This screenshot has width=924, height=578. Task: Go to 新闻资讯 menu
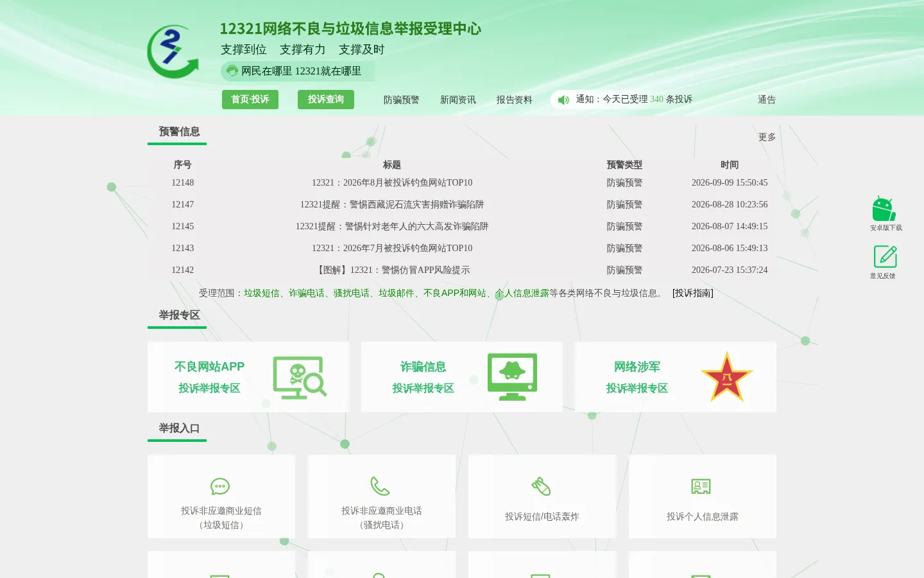(x=458, y=100)
